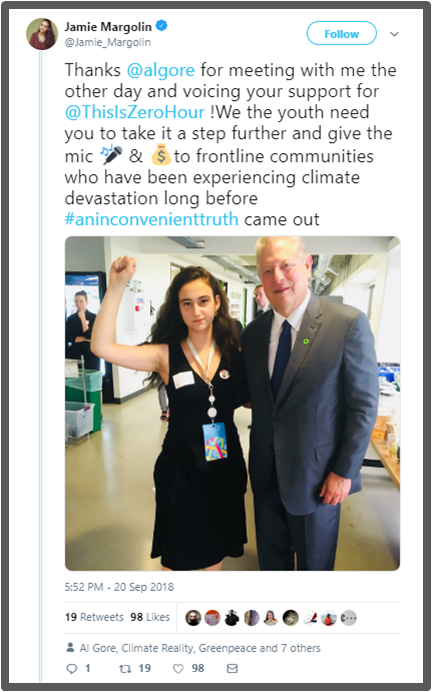Click the first liker avatar
Screen dimensions: 432x692
pos(193,618)
